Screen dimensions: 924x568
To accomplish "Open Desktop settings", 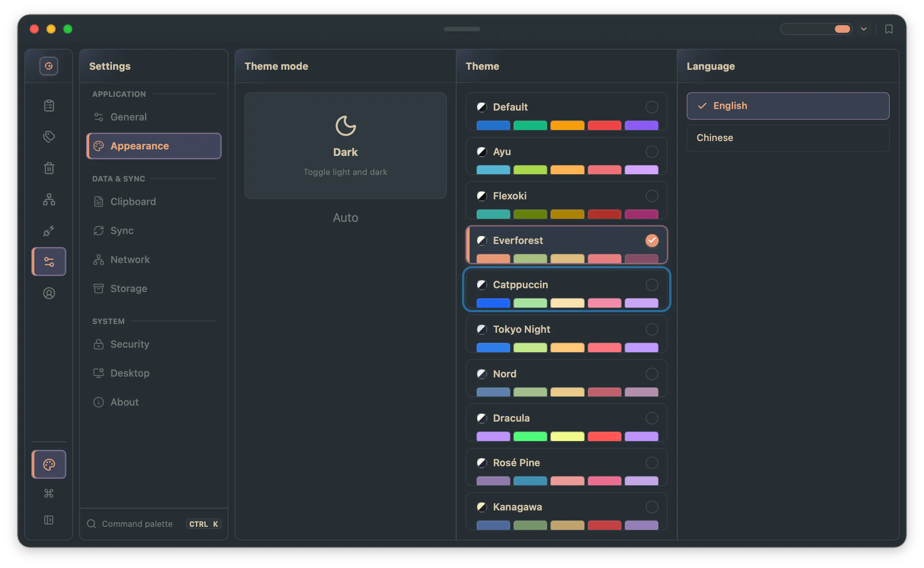I will pos(153,373).
